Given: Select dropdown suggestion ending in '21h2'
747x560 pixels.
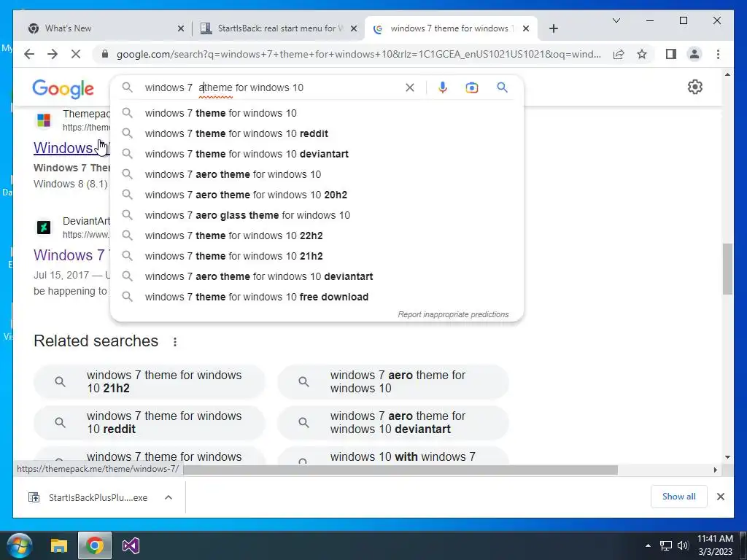Looking at the screenshot, I should (317, 257).
